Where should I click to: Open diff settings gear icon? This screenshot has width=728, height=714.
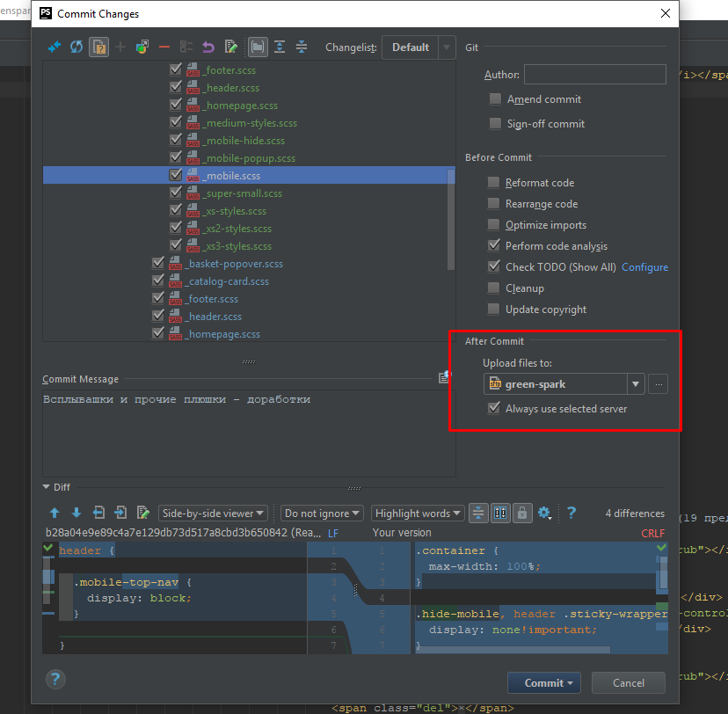[x=544, y=513]
